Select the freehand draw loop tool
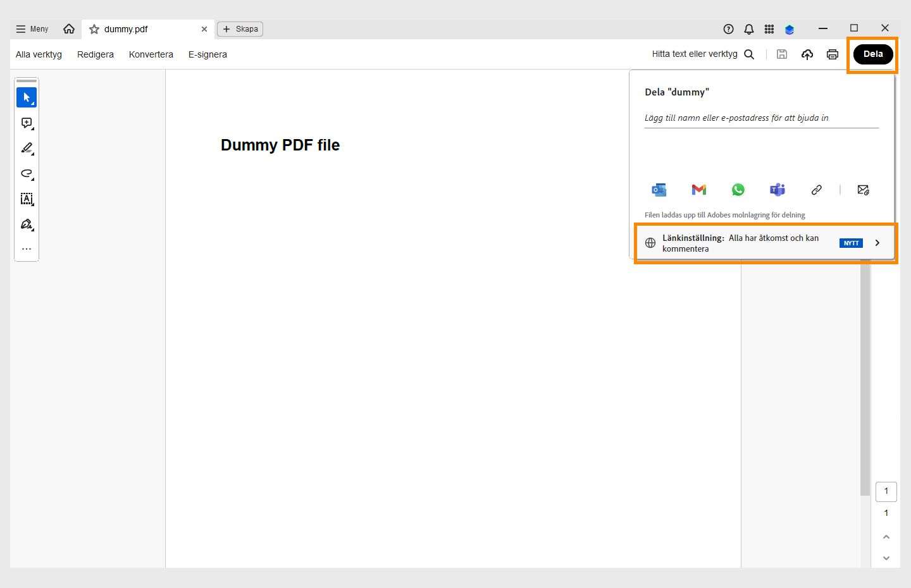This screenshot has height=588, width=911. 27,174
